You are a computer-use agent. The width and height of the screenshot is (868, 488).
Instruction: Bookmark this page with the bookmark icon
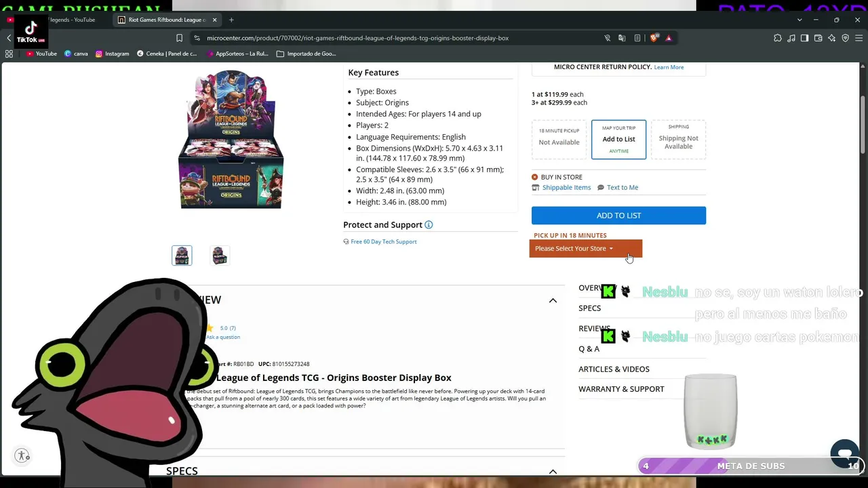pyautogui.click(x=179, y=38)
